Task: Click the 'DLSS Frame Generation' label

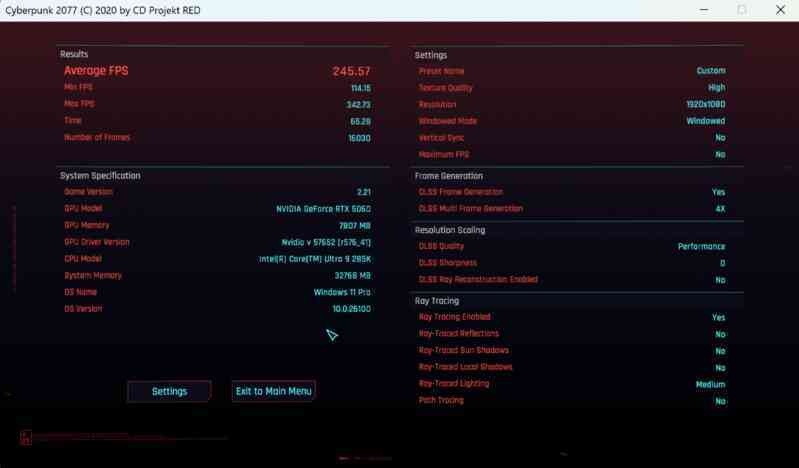Action: pyautogui.click(x=461, y=192)
